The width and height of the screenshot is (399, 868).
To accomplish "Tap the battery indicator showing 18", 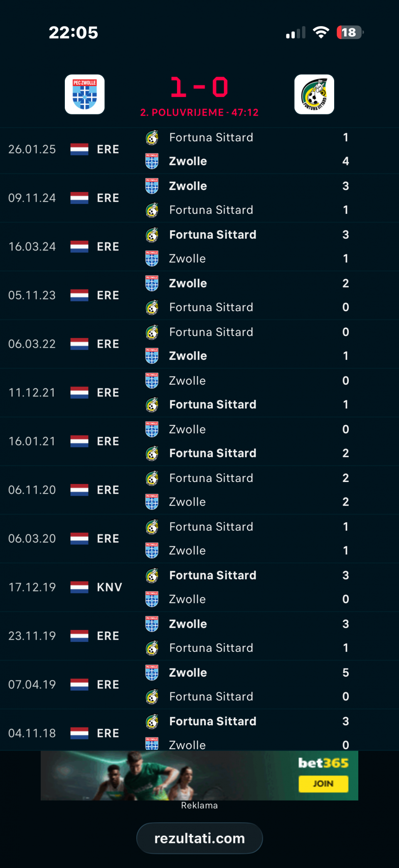I will (350, 32).
